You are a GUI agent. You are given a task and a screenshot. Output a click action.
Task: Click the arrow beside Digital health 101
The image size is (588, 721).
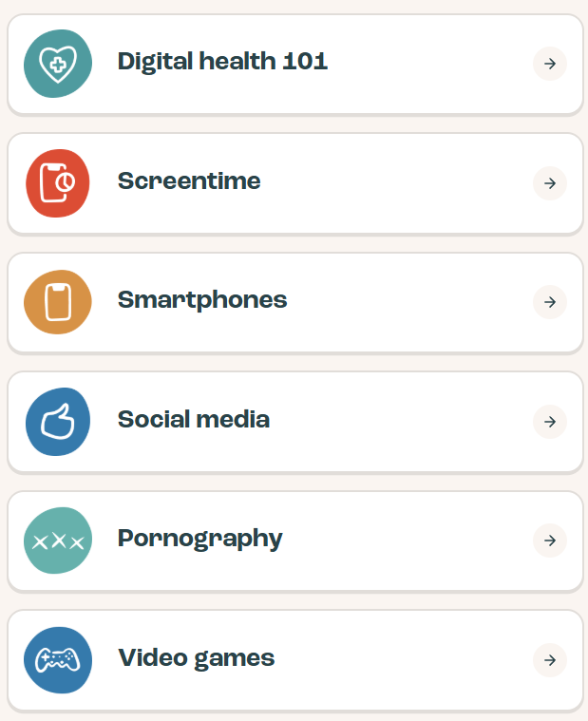point(550,64)
